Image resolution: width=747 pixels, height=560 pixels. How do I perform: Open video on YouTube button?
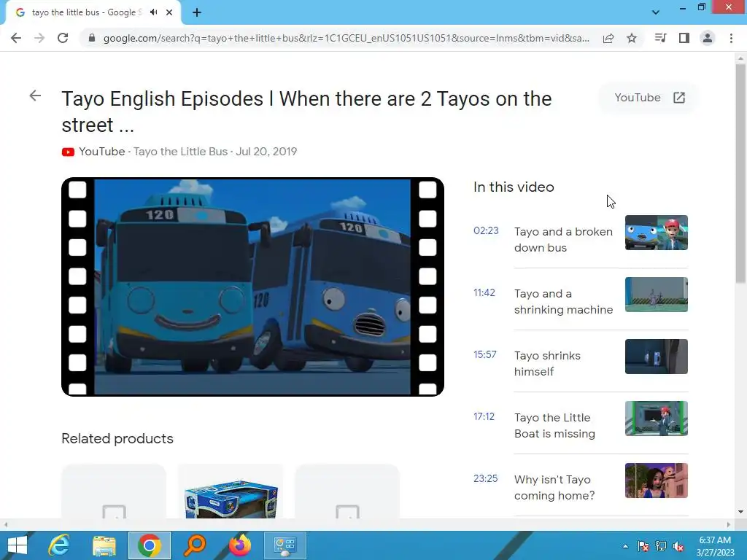tap(649, 98)
